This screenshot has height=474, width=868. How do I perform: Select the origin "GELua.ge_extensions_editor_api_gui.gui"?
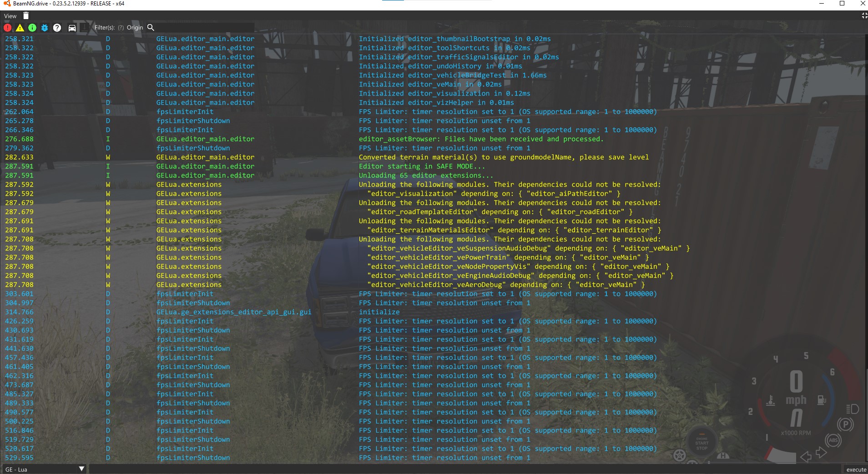pyautogui.click(x=234, y=312)
